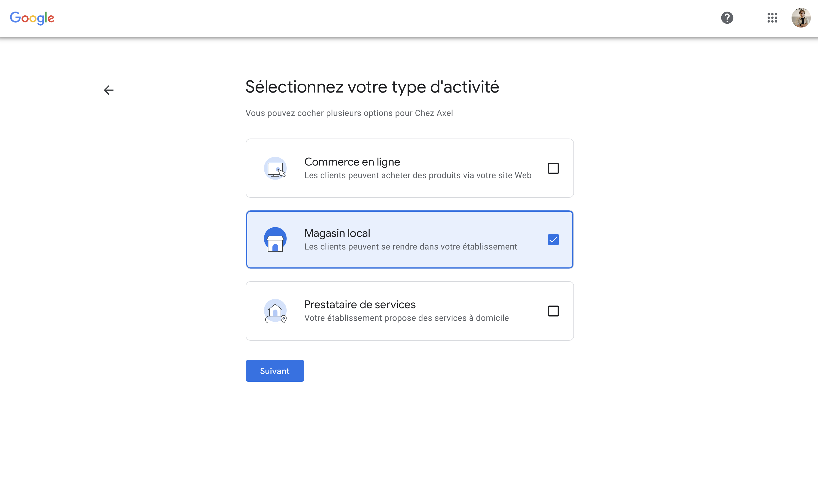Open the help question mark icon

click(x=727, y=18)
